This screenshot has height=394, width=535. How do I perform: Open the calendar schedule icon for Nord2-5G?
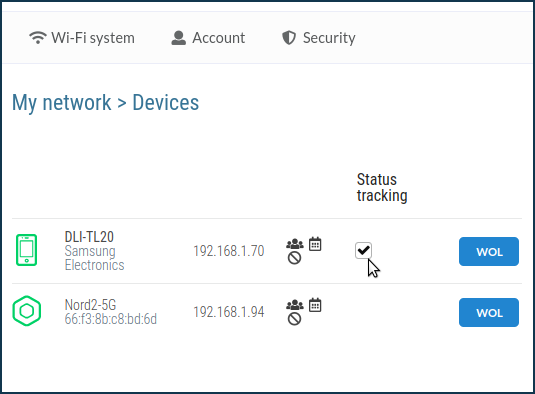[315, 305]
